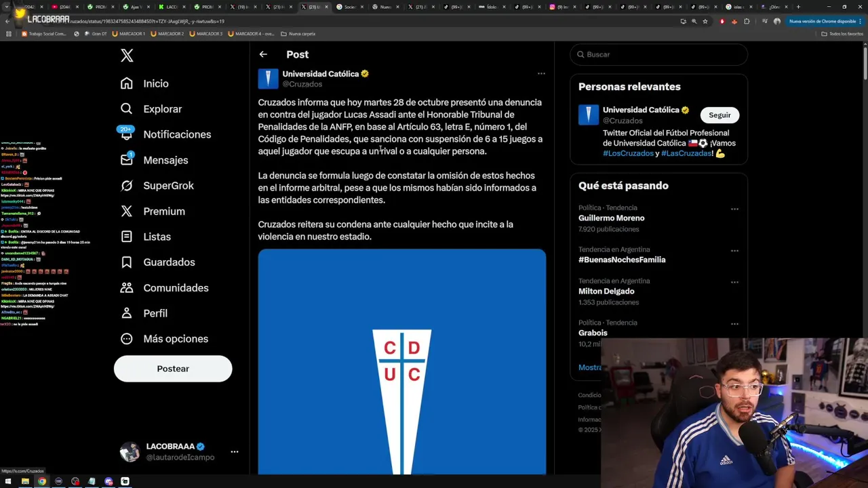Click the Chrome icon in the taskbar
The width and height of the screenshot is (868, 488).
(42, 481)
